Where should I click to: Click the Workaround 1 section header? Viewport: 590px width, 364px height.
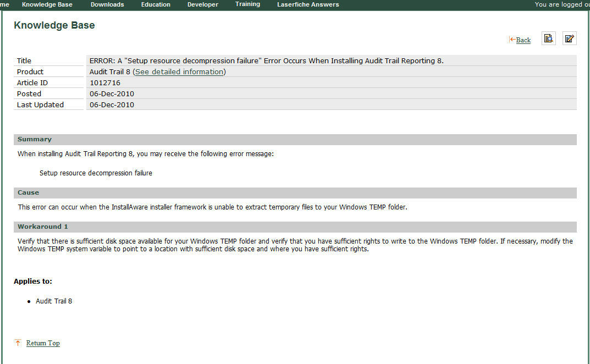click(295, 227)
